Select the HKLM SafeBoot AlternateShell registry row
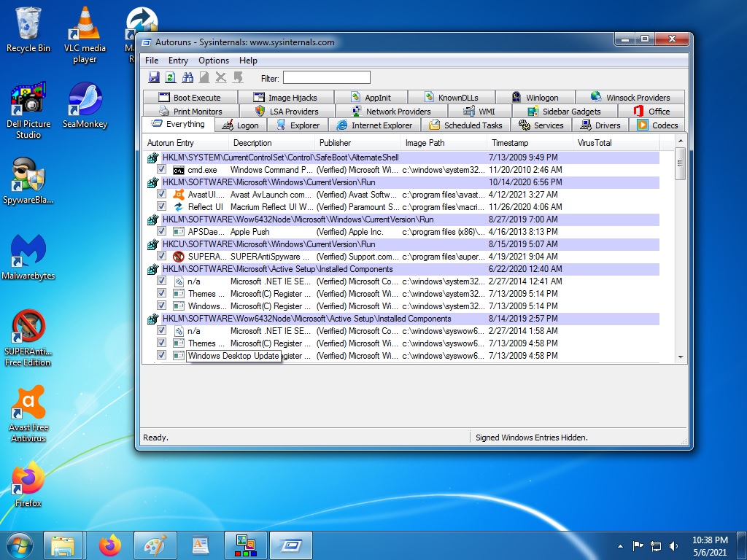 pyautogui.click(x=403, y=157)
